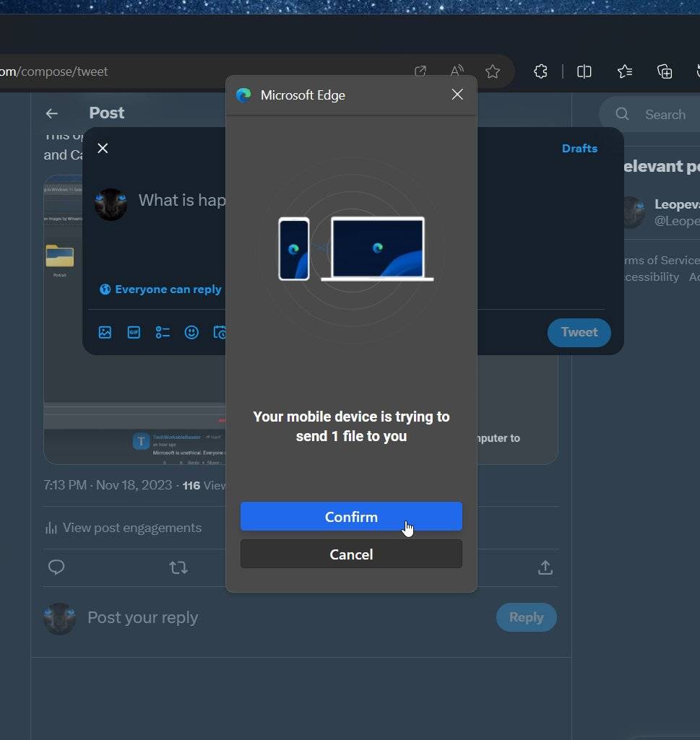Open the Favorites star-list icon

point(624,71)
